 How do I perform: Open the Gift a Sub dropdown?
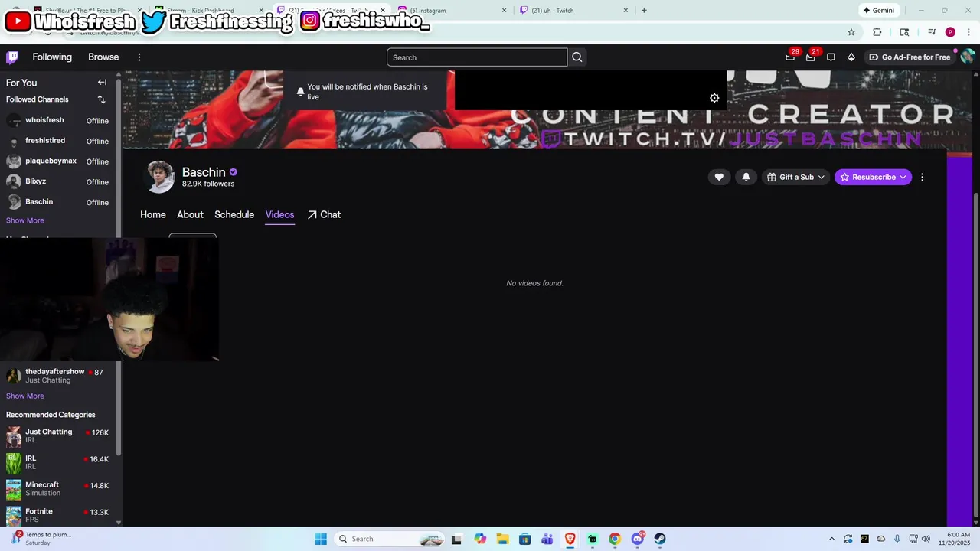(796, 177)
